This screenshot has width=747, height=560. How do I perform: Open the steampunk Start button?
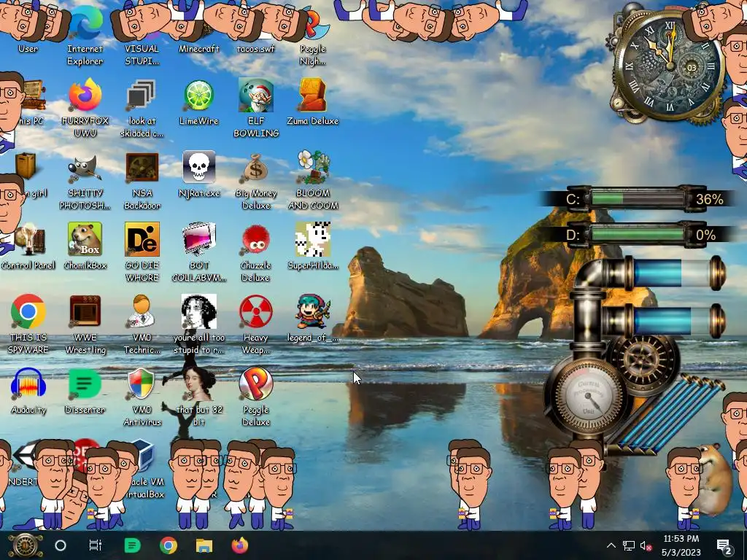click(x=25, y=545)
